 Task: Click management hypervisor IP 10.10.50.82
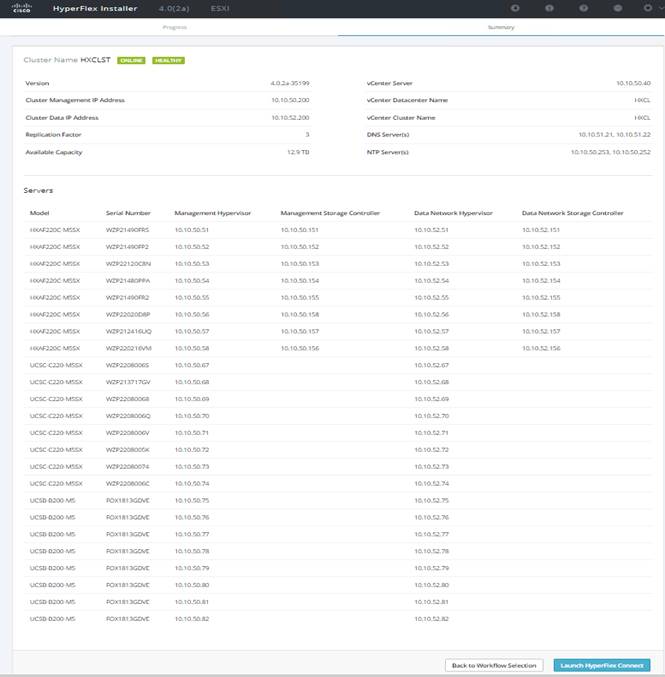click(192, 619)
